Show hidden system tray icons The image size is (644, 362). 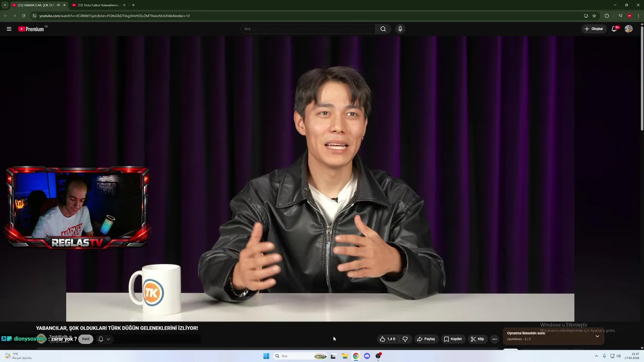596,356
